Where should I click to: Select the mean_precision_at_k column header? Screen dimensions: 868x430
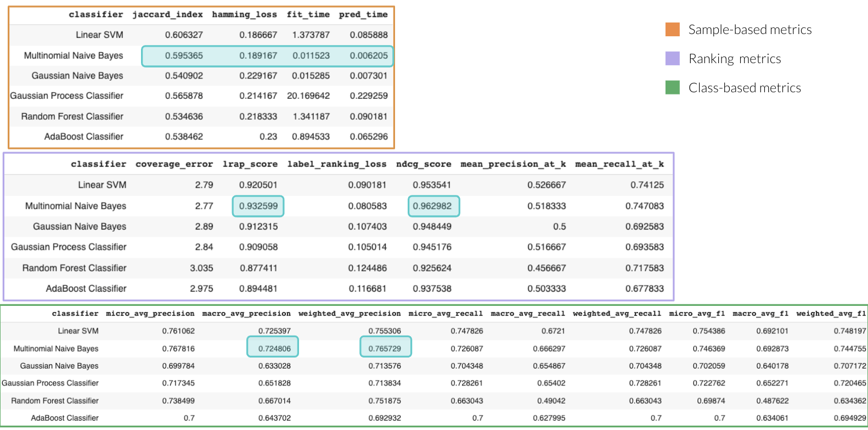tap(513, 164)
